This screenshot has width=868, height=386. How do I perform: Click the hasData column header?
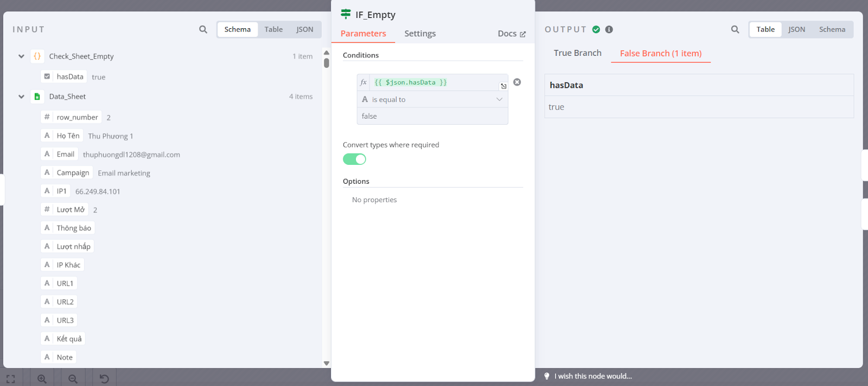(699, 85)
